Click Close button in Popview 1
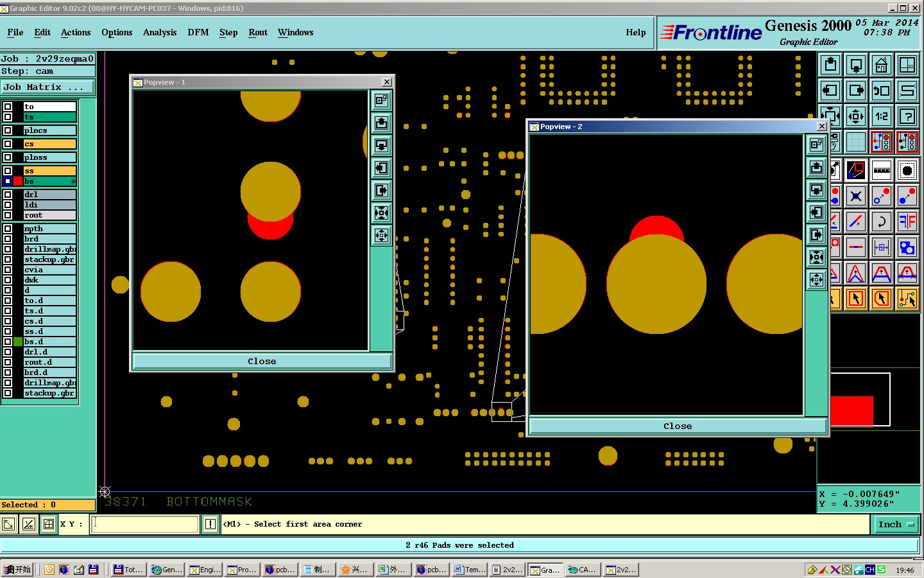The width and height of the screenshot is (924, 578). 262,362
